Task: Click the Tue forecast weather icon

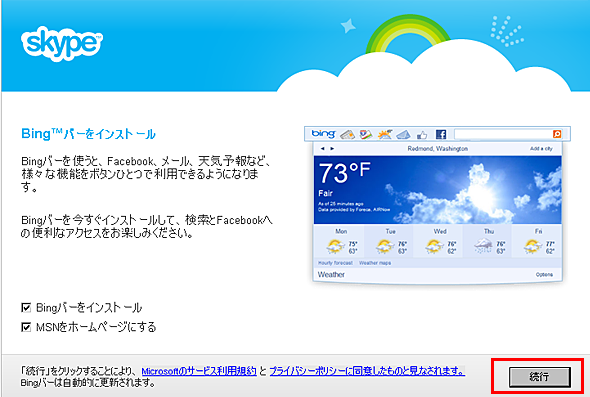Action: pyautogui.click(x=385, y=247)
